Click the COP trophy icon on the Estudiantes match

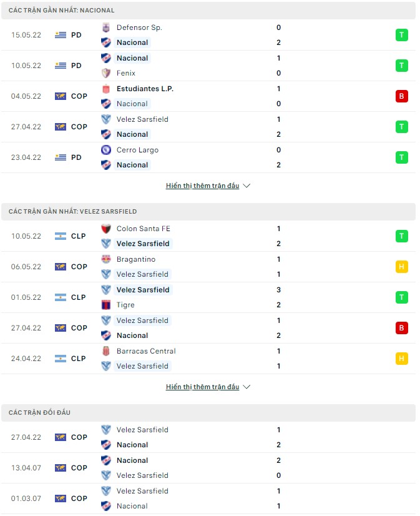coord(59,96)
